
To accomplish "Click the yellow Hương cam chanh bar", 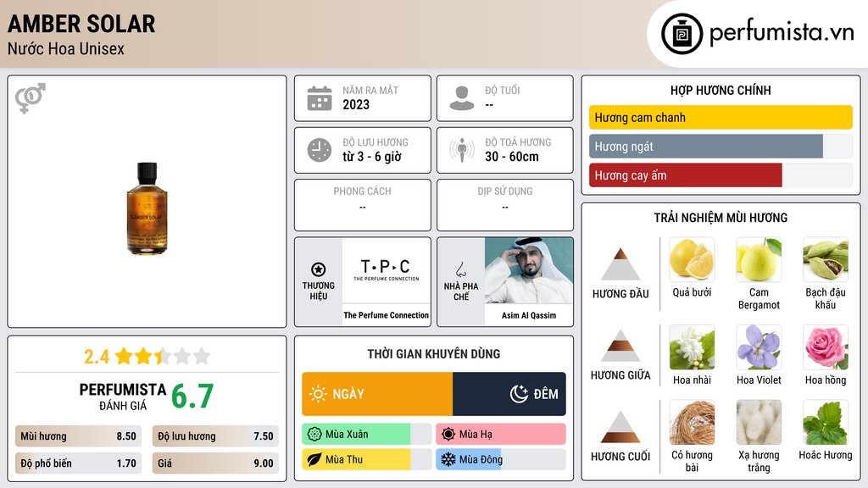I will tap(721, 117).
